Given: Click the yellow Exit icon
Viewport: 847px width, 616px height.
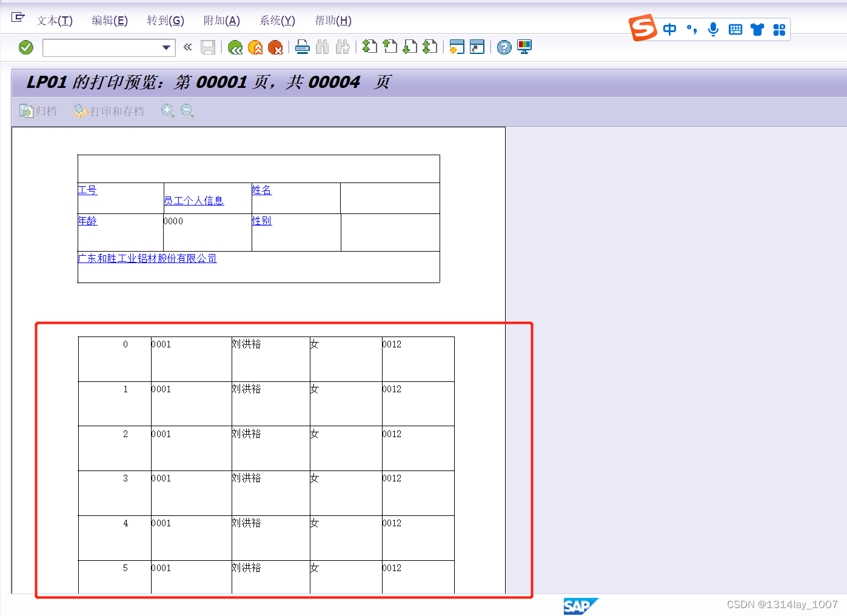Looking at the screenshot, I should 255,47.
